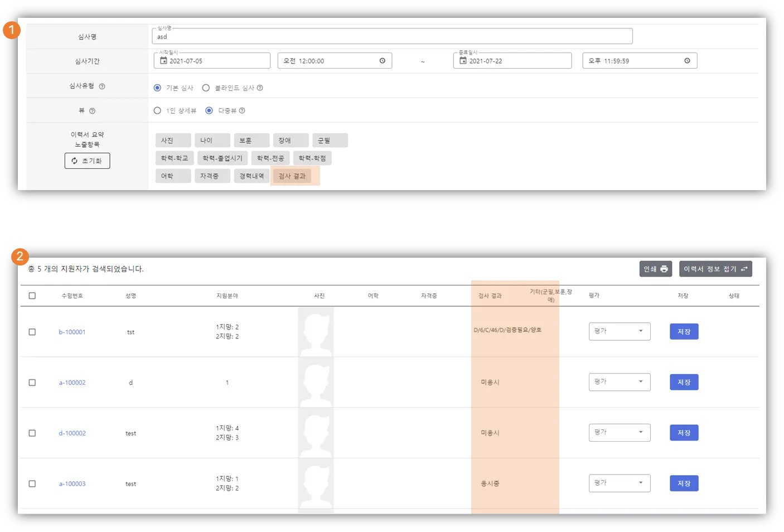This screenshot has height=532, width=784.
Task: Save the evaluation for b-100001
Action: (684, 332)
